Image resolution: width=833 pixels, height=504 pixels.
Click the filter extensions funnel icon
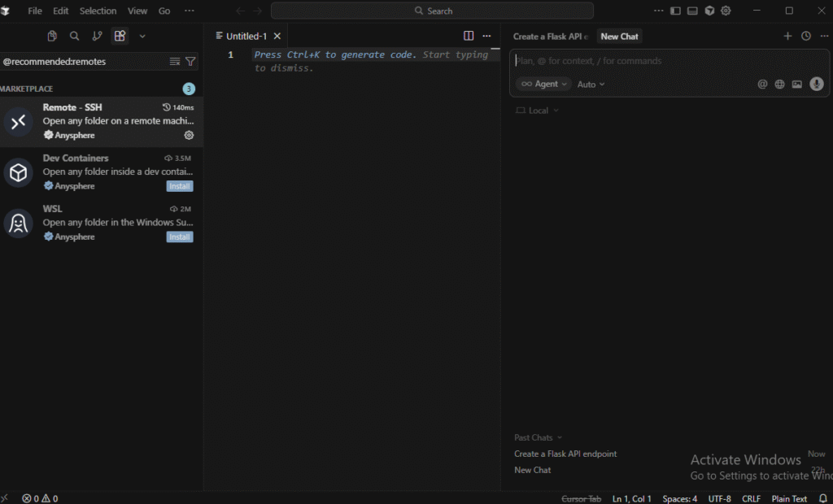coord(190,61)
